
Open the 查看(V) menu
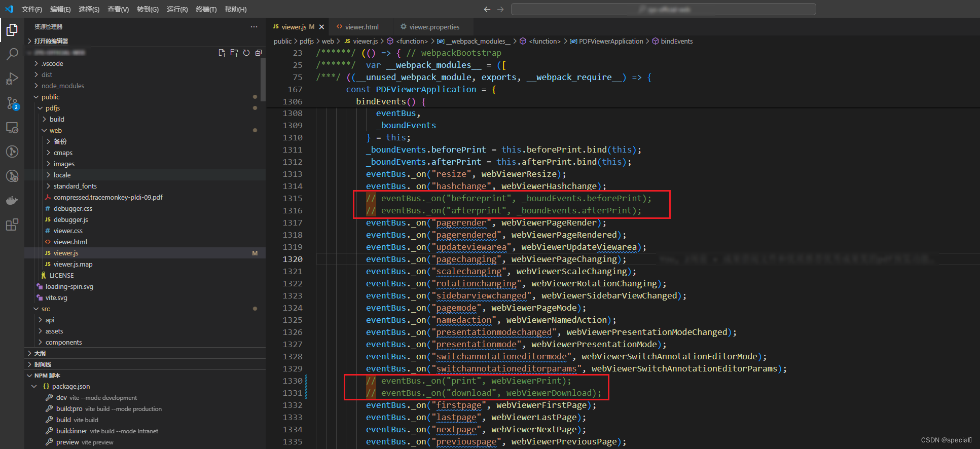pyautogui.click(x=118, y=9)
